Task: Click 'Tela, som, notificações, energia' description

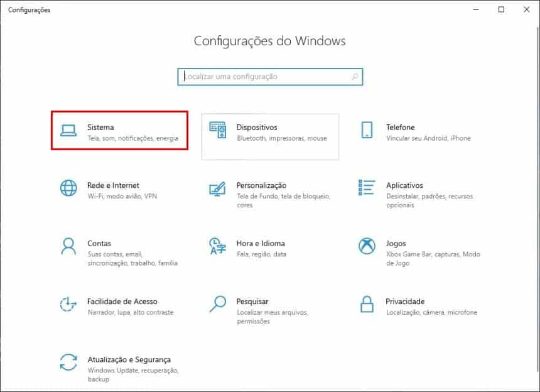Action: click(133, 138)
